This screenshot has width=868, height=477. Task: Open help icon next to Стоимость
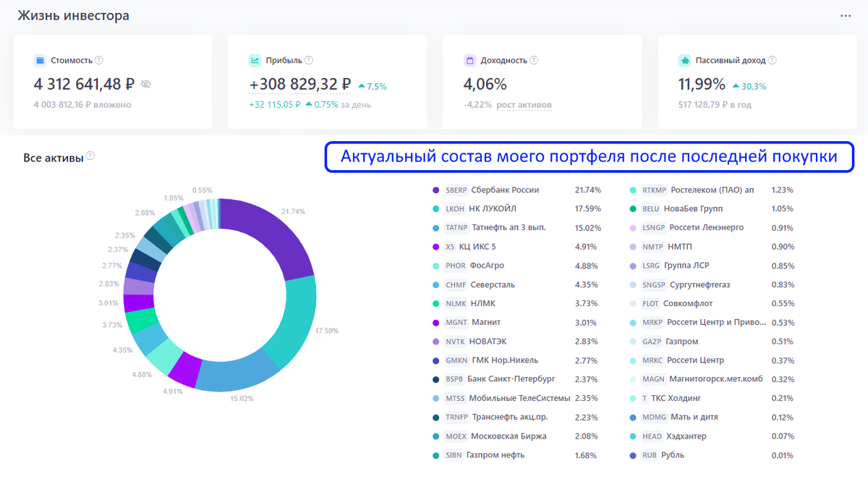(x=99, y=61)
